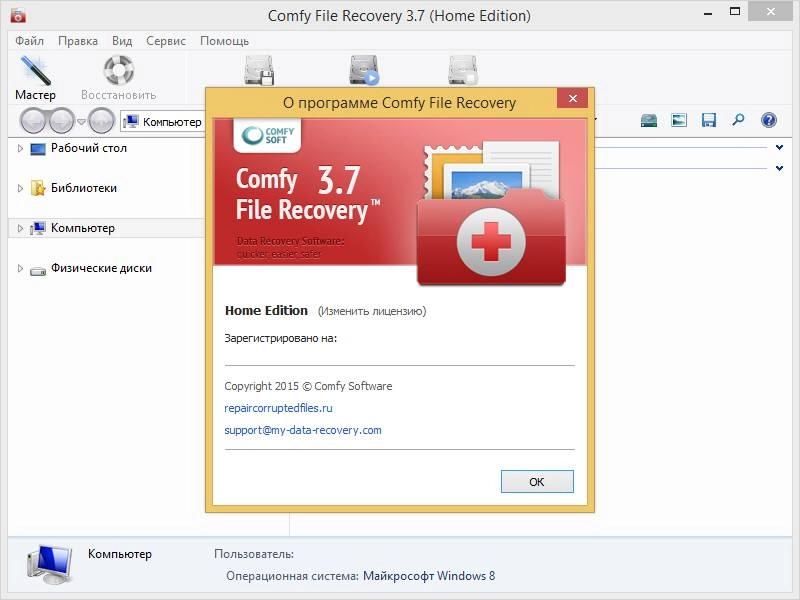
Task: Select Физические диски in the tree
Action: coord(101,268)
